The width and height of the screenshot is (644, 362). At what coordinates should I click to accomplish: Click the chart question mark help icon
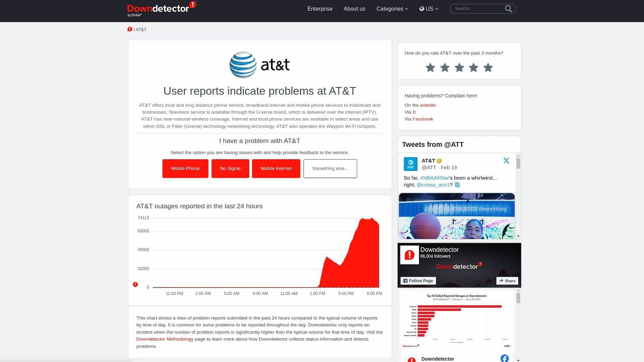click(x=136, y=284)
